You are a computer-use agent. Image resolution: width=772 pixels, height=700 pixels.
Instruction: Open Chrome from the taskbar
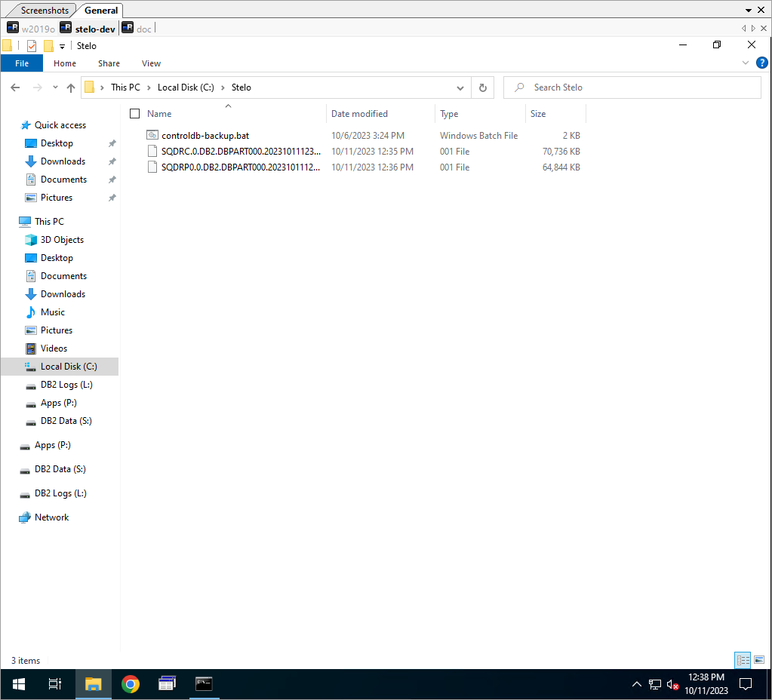tap(131, 684)
